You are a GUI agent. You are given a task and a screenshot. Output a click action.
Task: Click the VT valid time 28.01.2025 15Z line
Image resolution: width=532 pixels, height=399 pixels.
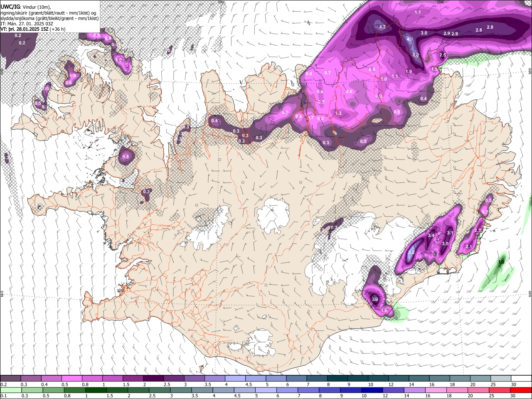click(33, 30)
